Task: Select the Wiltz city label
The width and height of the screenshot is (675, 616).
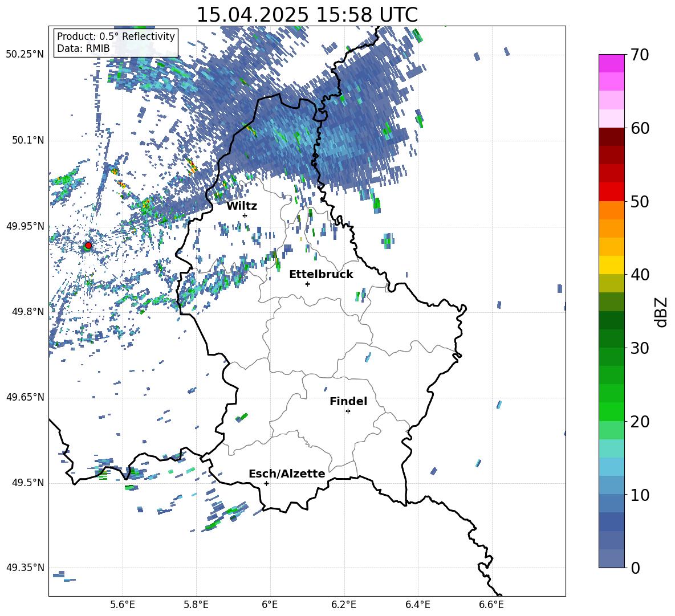Action: tap(242, 206)
